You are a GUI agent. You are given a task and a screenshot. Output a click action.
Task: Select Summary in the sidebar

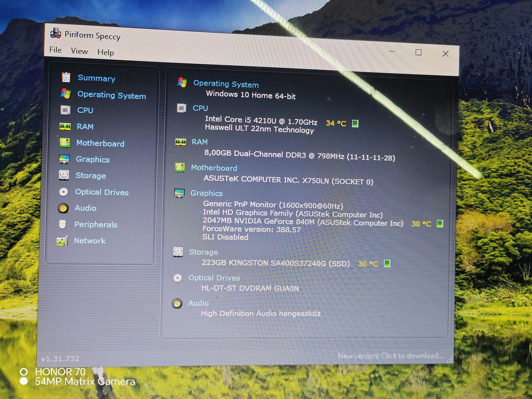(96, 78)
